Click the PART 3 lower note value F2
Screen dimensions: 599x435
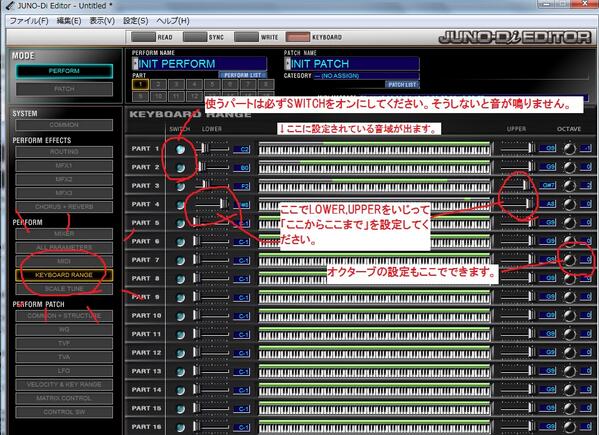click(x=242, y=186)
